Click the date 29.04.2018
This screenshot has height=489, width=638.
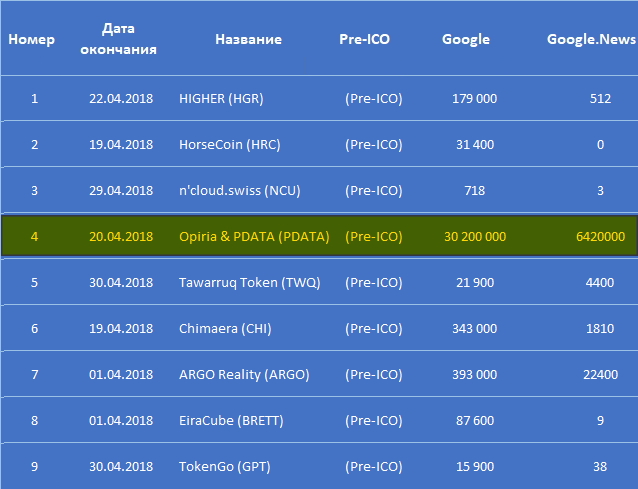121,190
